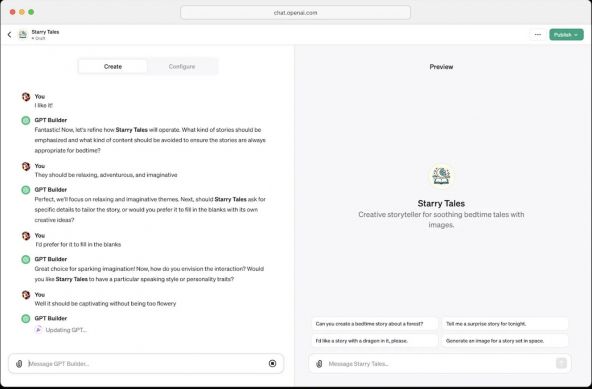Viewport: 592px width, 389px height.
Task: Focus the Message GPT Builder input field
Action: pyautogui.click(x=145, y=364)
